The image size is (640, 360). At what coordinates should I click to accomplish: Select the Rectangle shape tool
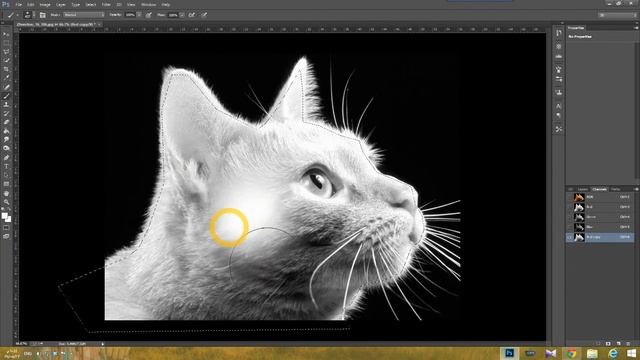pyautogui.click(x=6, y=184)
